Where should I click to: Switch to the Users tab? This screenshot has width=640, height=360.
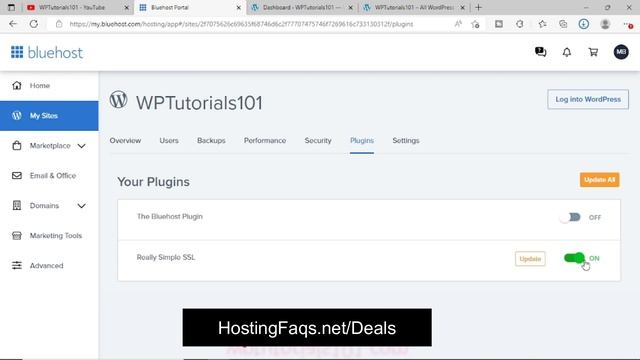(x=169, y=140)
